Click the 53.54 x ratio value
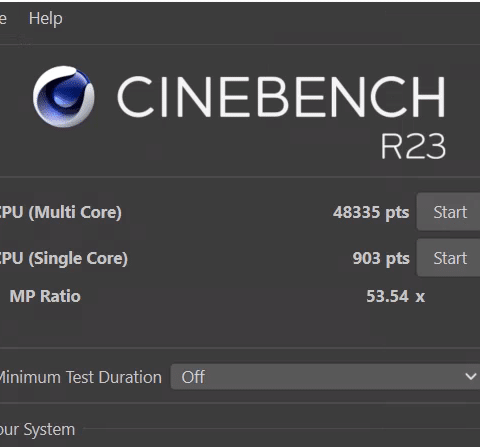480x447 pixels. pos(396,296)
